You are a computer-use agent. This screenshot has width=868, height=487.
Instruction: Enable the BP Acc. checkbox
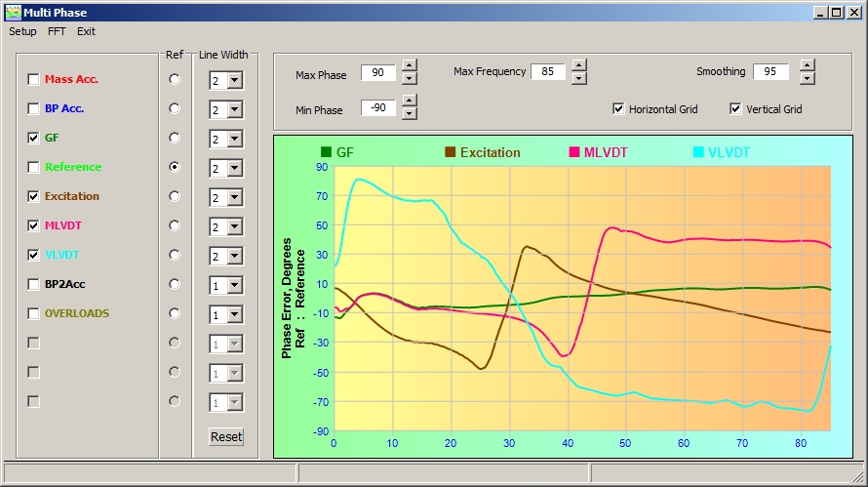(x=34, y=108)
